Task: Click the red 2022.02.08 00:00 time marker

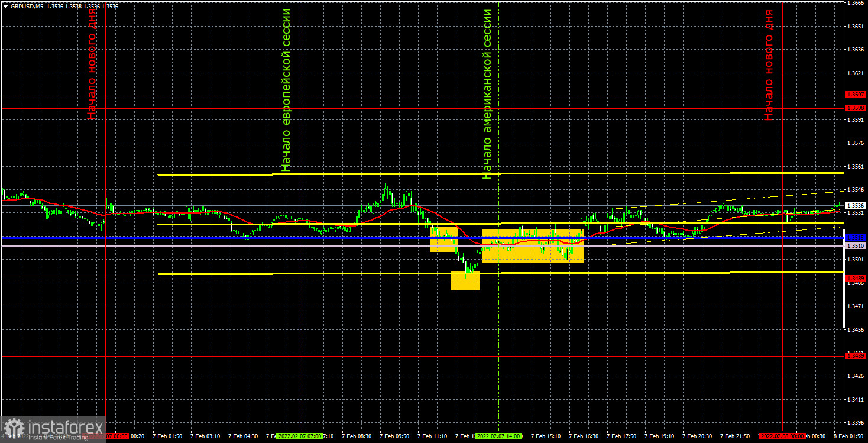Action: click(x=782, y=436)
